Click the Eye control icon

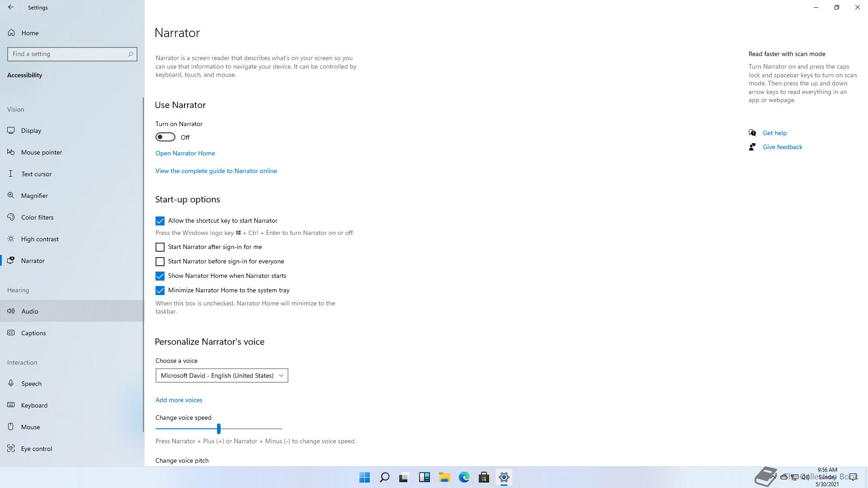click(11, 449)
